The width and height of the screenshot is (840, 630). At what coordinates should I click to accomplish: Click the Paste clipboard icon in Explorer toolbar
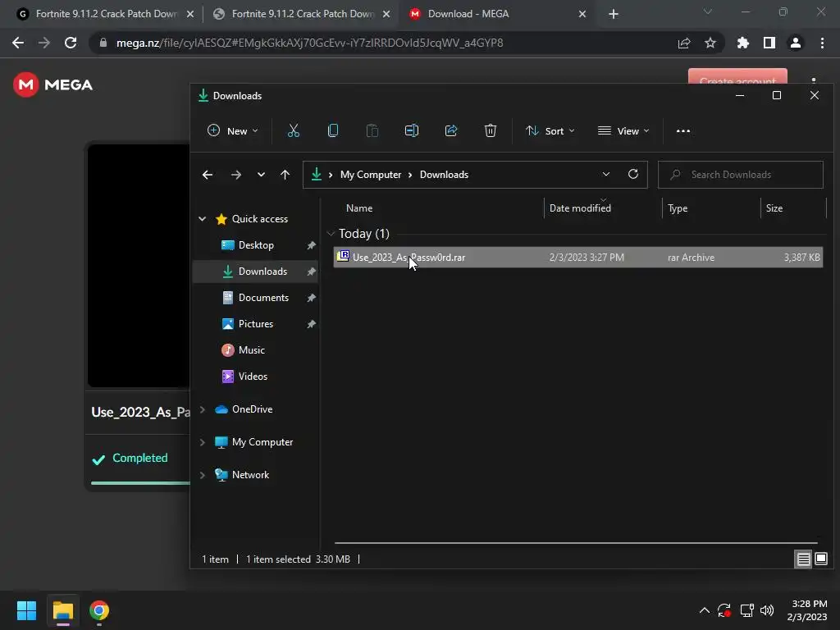click(x=372, y=130)
